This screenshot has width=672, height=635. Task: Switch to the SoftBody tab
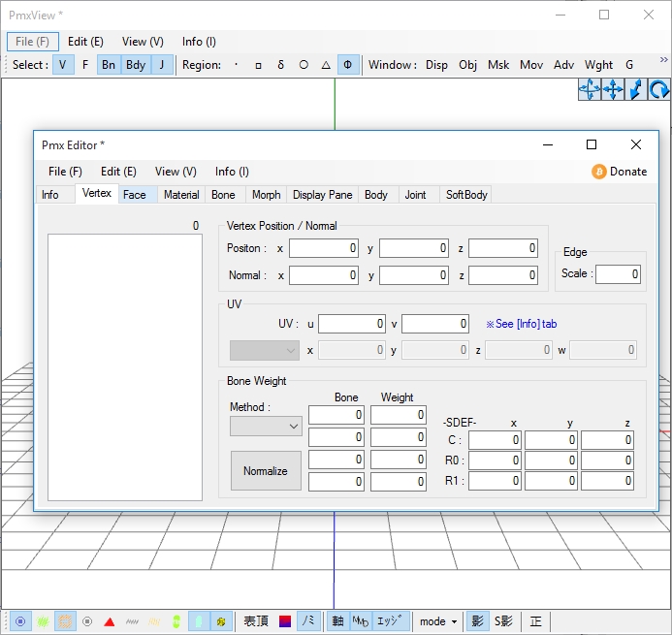coord(466,195)
